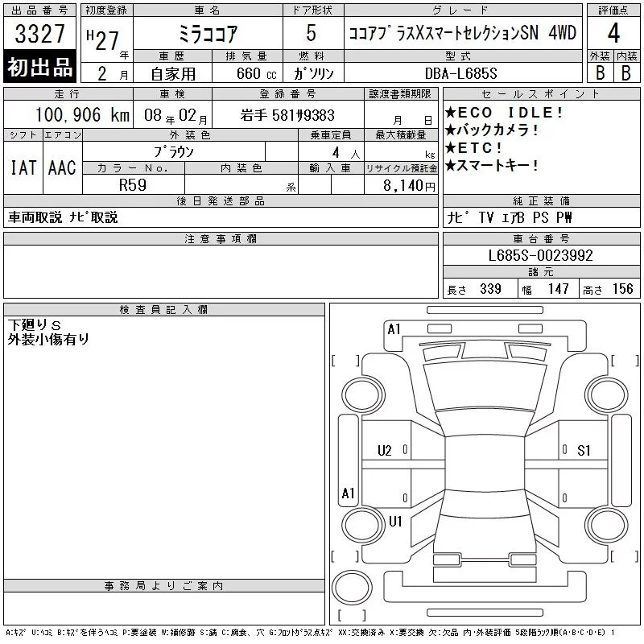Click registration year H27
The width and height of the screenshot is (644, 644).
coord(103,39)
